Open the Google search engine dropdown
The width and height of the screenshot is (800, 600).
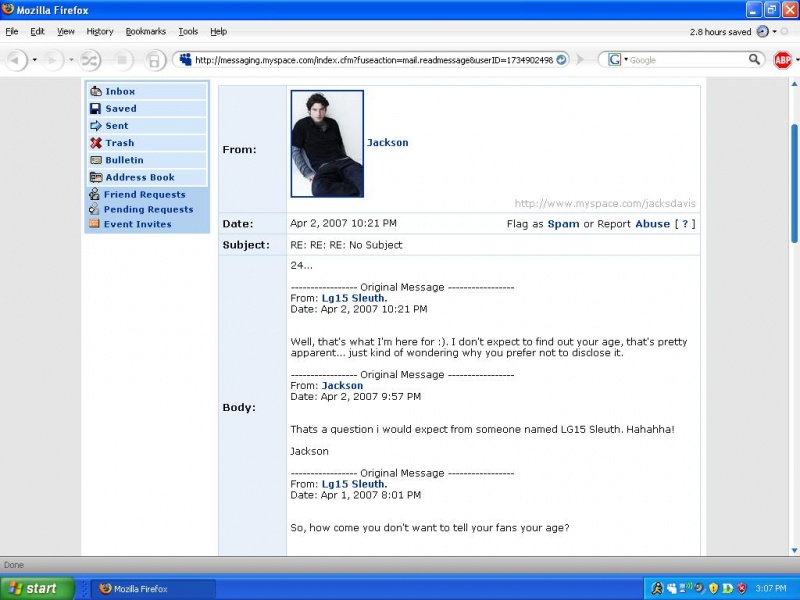click(x=617, y=60)
